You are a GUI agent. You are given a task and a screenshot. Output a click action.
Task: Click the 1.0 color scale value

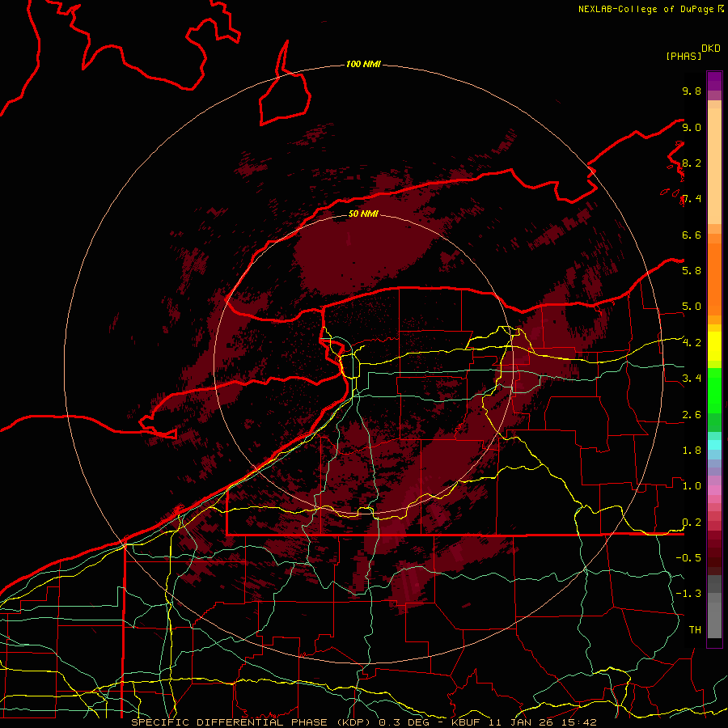[x=692, y=486]
